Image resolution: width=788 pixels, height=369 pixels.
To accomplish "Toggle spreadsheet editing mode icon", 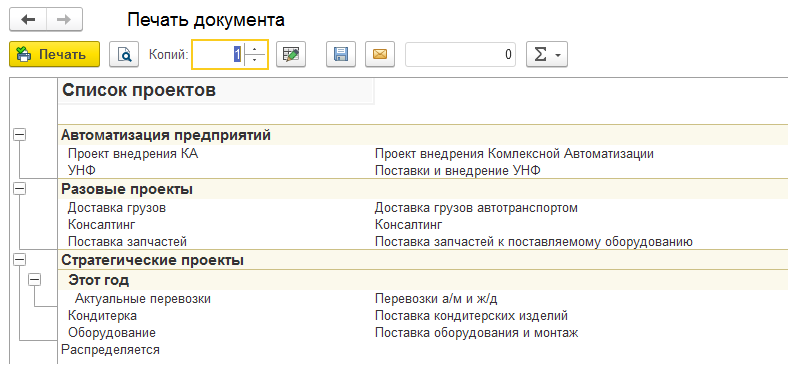I will pos(291,54).
